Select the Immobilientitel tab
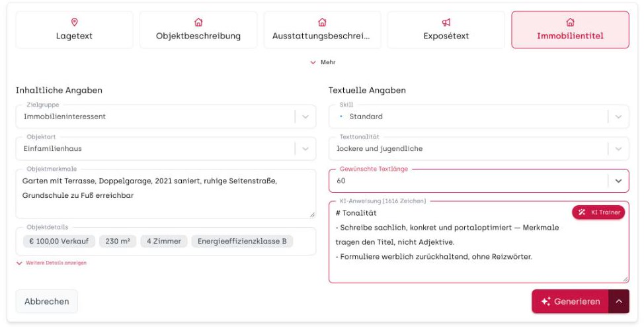The width and height of the screenshot is (644, 327). [x=570, y=30]
